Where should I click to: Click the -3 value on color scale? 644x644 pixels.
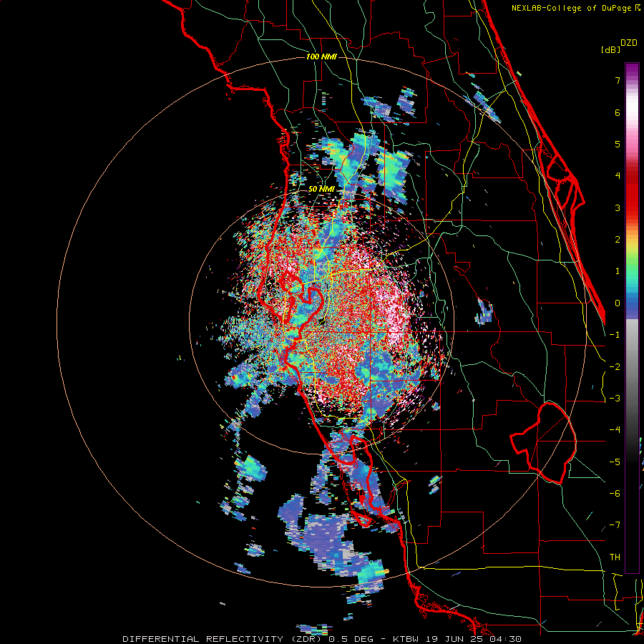pos(615,399)
